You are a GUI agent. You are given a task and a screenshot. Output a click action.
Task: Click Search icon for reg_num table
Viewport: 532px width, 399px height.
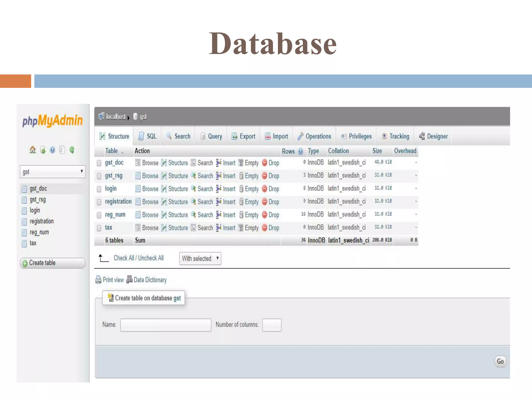194,215
